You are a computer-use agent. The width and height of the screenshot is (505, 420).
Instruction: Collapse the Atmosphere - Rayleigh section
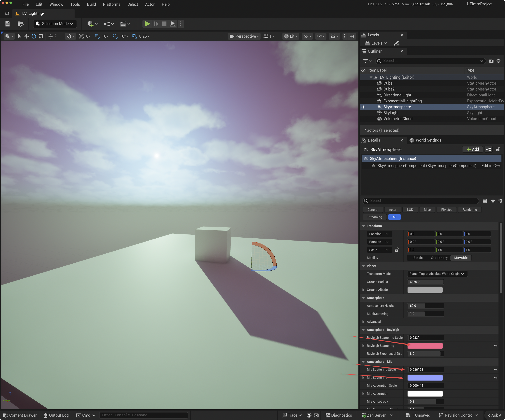[363, 330]
